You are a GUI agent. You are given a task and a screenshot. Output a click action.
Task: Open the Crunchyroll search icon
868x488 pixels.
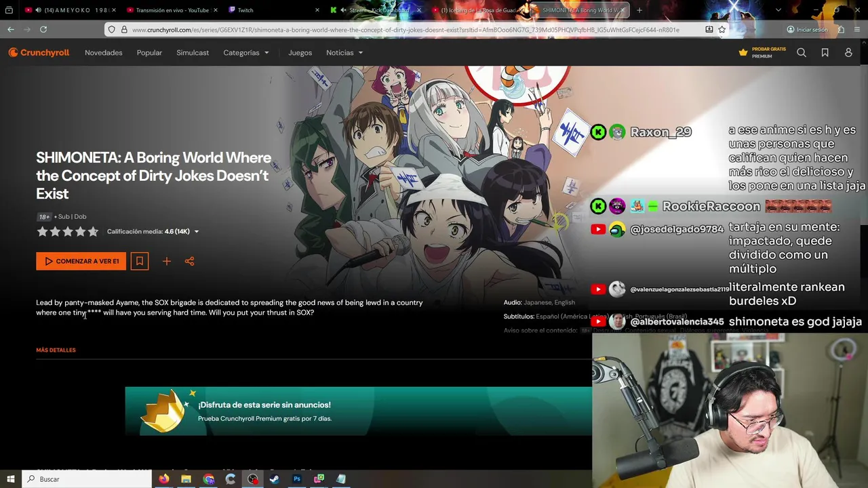(802, 53)
